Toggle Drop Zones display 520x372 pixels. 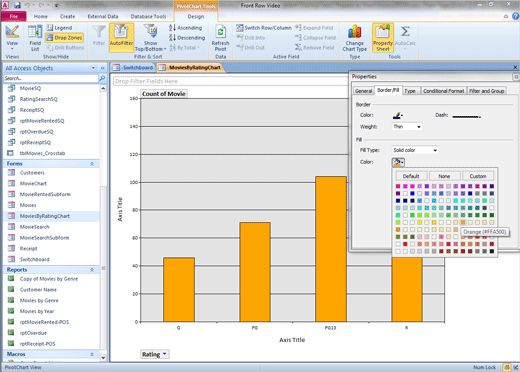[x=64, y=38]
